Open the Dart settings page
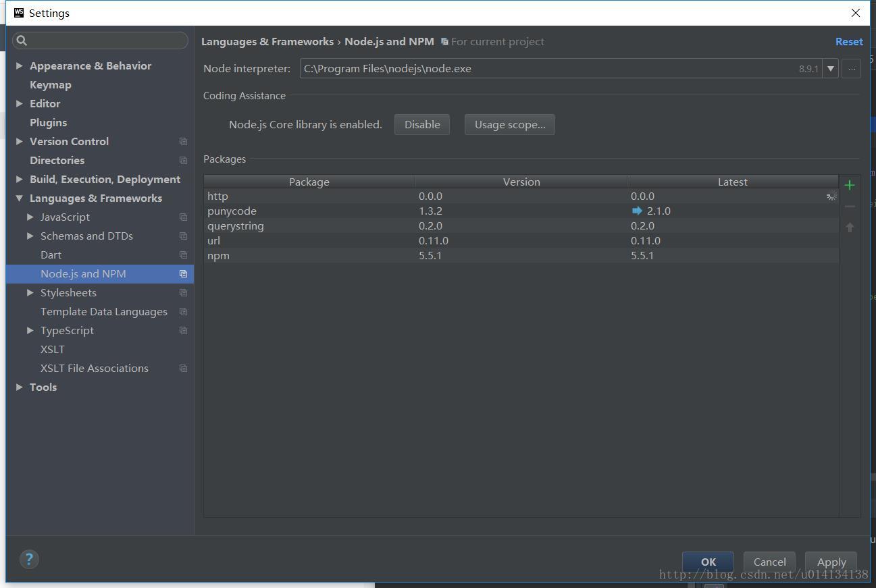 tap(51, 255)
